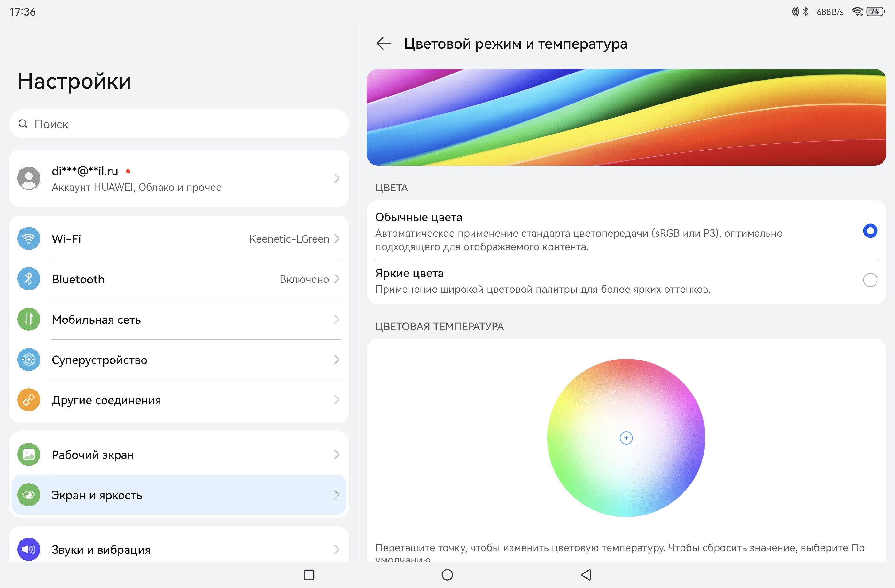This screenshot has height=588, width=895.
Task: Open the Wi-Fi Keenetic-LGreen chevron
Action: point(337,238)
